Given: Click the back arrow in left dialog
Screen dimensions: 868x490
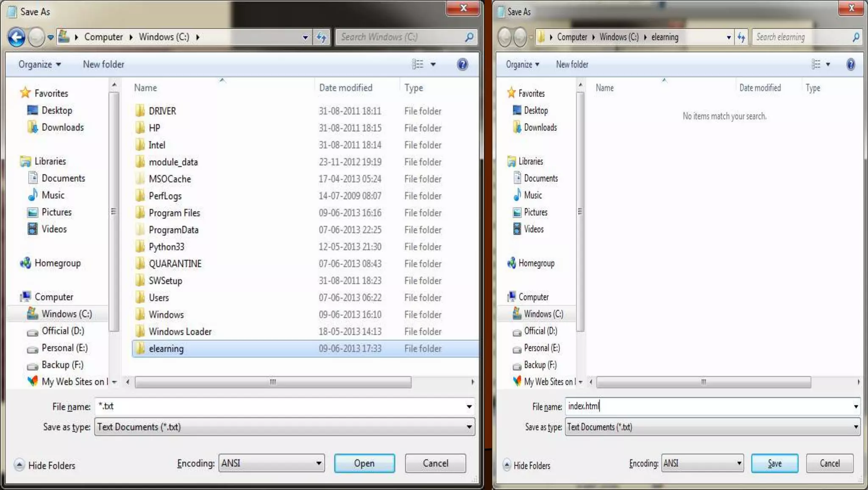Looking at the screenshot, I should 17,37.
